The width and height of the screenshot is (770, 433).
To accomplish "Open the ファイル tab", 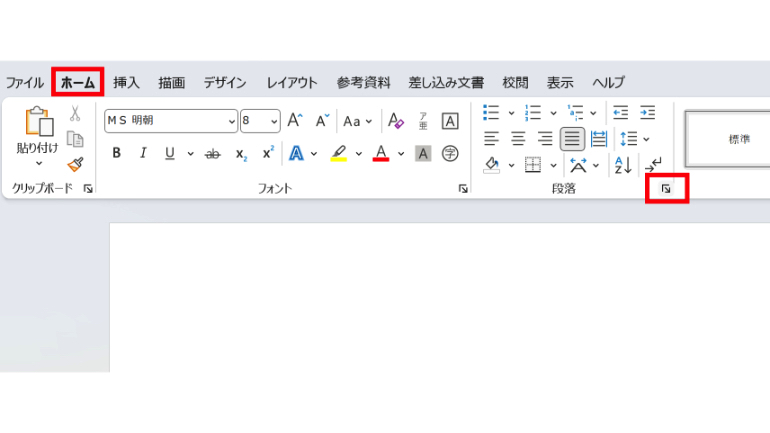I will 25,82.
